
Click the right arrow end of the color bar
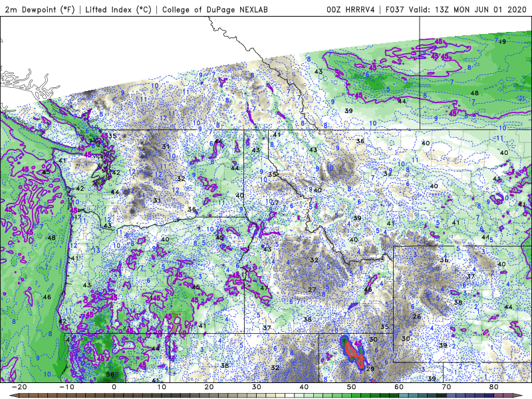[x=519, y=396]
